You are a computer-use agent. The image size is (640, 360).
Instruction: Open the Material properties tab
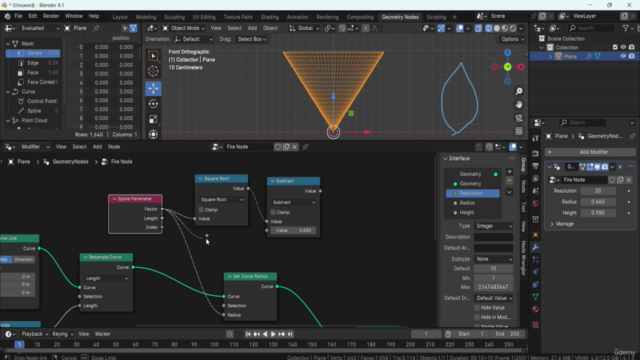pos(536,309)
